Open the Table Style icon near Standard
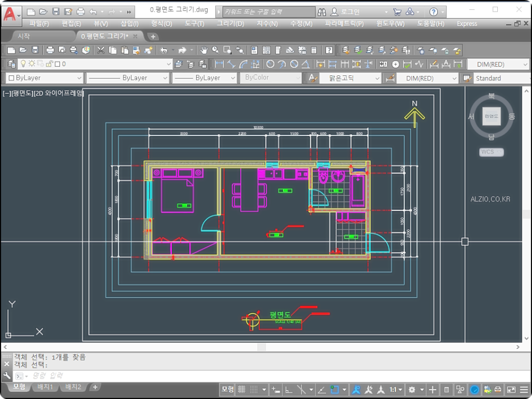 click(467, 78)
